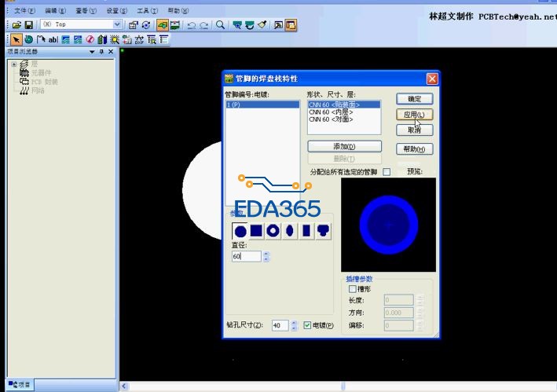Screen dimensions: 557x392
Task: Check 分配给所有选定的管脚 checkbox
Action: click(387, 172)
